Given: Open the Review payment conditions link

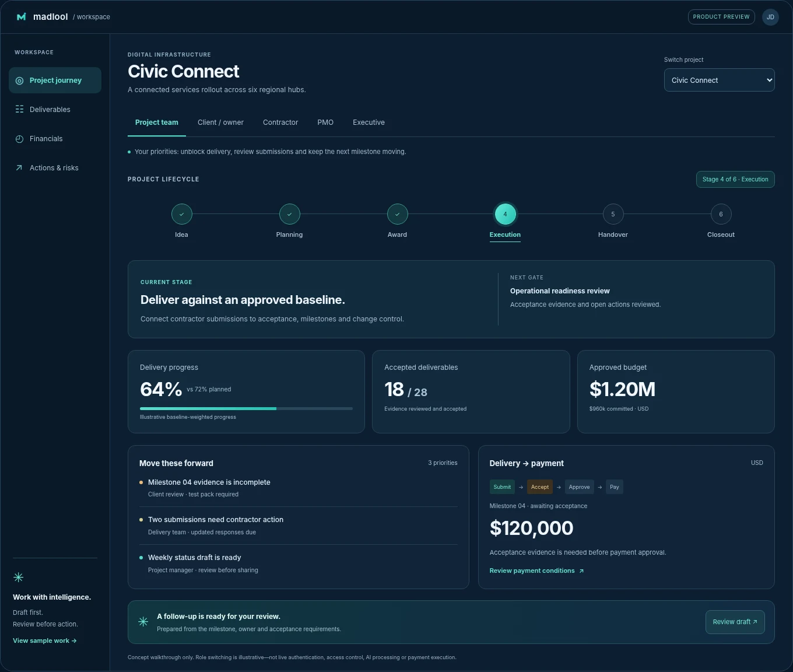Looking at the screenshot, I should (x=536, y=570).
